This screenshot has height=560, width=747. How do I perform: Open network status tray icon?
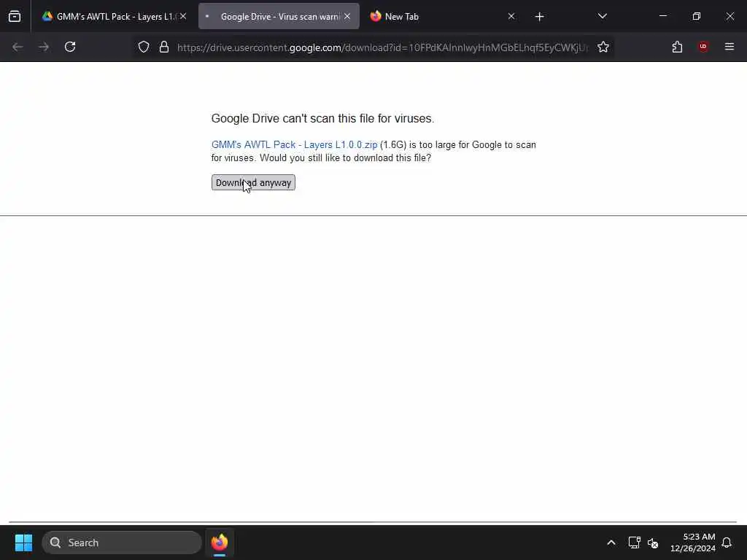634,542
